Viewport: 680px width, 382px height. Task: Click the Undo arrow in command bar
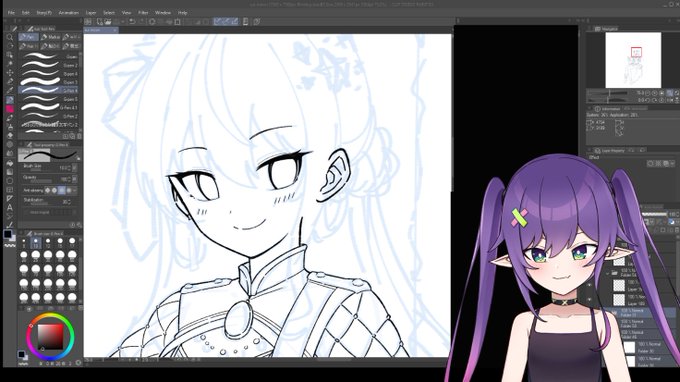point(132,22)
